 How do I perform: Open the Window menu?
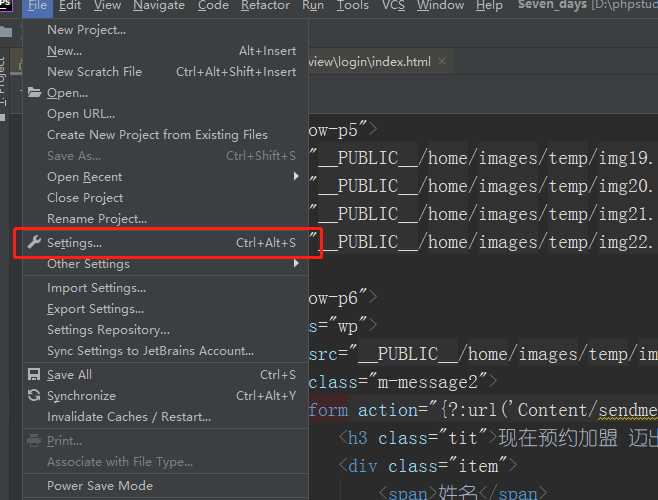click(440, 5)
